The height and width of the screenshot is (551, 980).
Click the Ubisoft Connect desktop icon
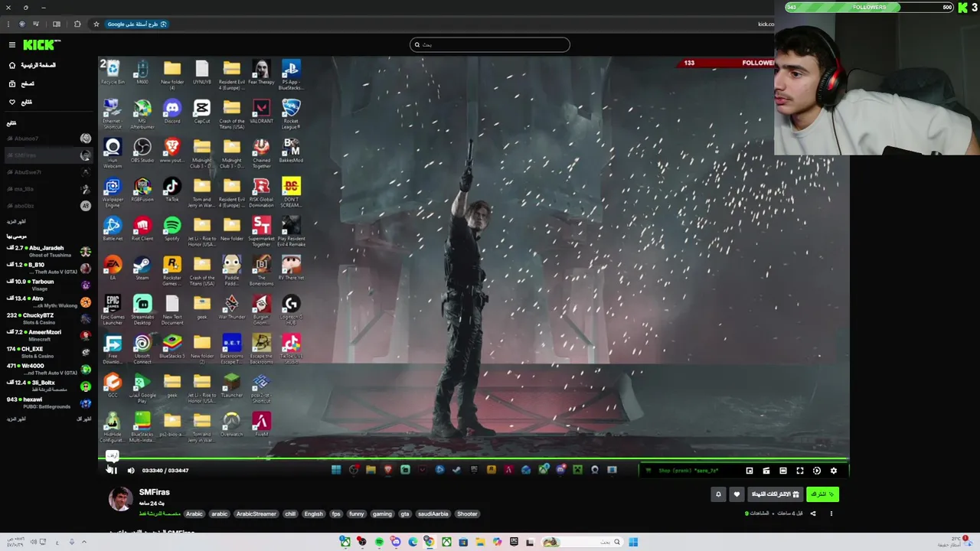[142, 349]
